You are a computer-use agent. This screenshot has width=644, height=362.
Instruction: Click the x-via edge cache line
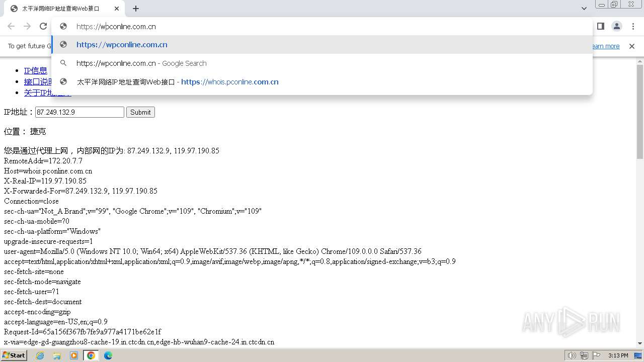click(x=139, y=342)
